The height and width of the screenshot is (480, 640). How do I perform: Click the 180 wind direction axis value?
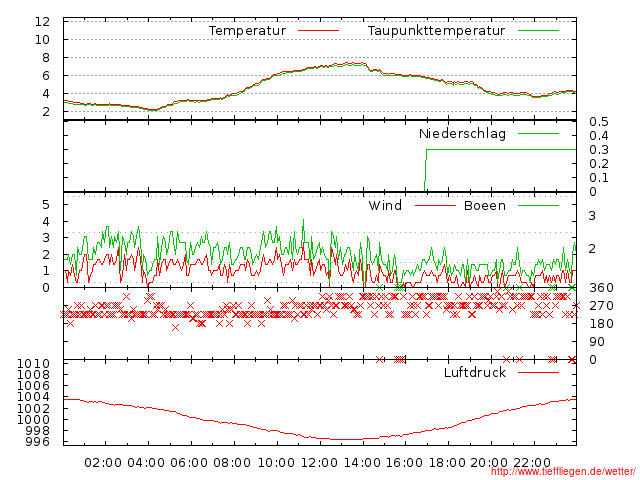pyautogui.click(x=601, y=324)
